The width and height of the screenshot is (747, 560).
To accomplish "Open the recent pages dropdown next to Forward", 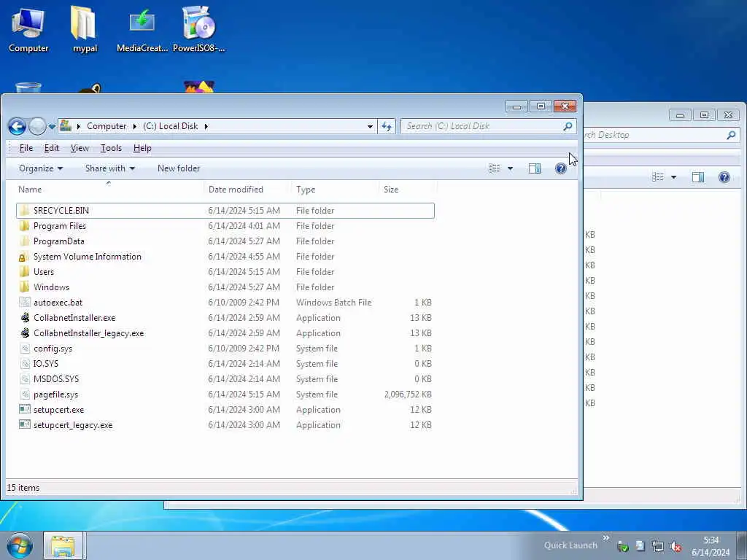I will click(x=52, y=127).
